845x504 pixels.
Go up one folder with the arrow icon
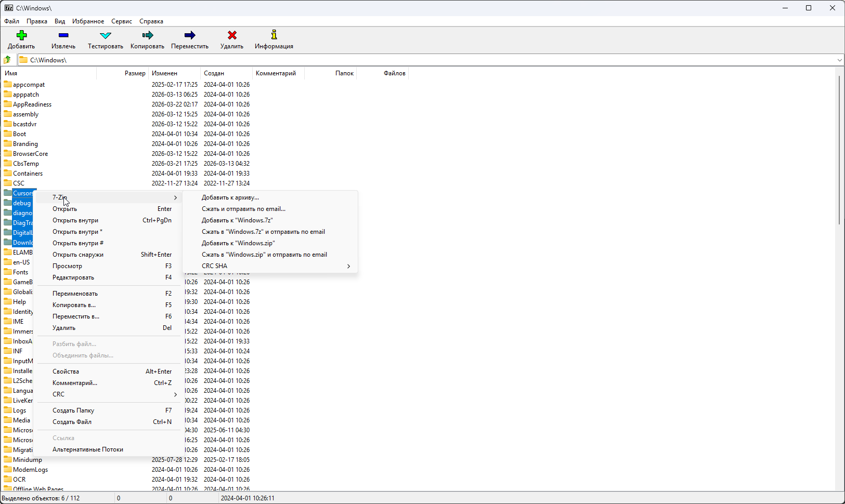[x=8, y=60]
